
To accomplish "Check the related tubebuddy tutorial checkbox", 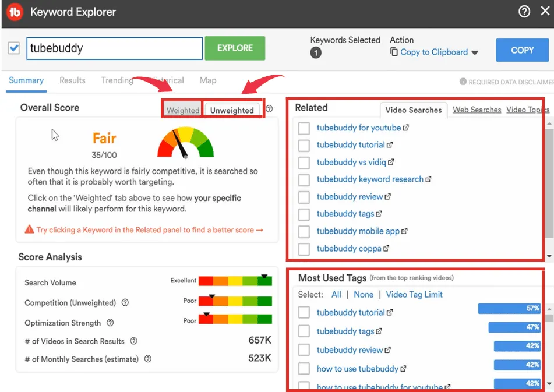I will [304, 145].
